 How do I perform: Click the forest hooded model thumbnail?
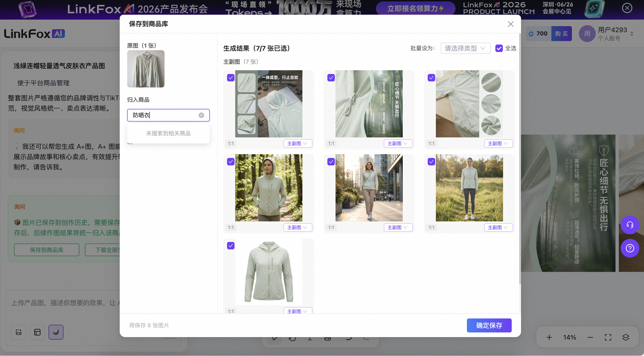tap(269, 188)
